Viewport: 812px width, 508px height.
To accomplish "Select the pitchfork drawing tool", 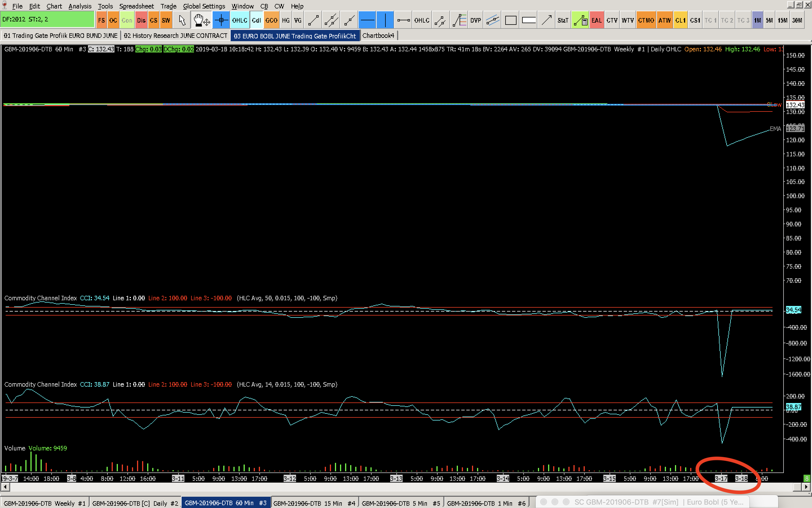I will [x=440, y=20].
